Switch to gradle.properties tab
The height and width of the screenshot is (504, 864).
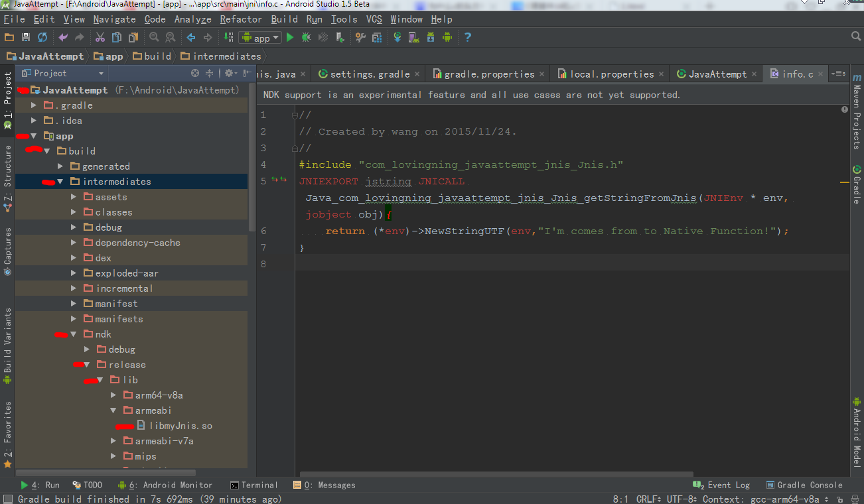[488, 74]
